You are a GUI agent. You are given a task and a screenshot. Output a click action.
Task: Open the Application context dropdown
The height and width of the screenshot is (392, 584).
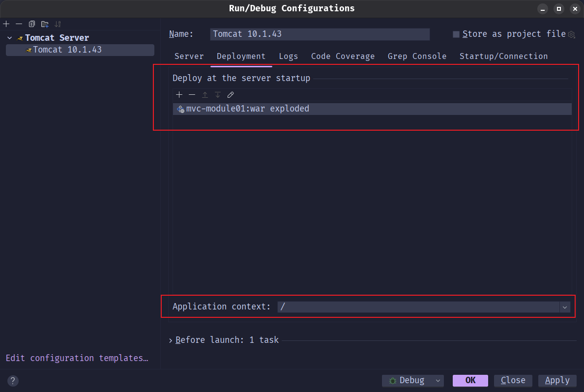pos(565,307)
